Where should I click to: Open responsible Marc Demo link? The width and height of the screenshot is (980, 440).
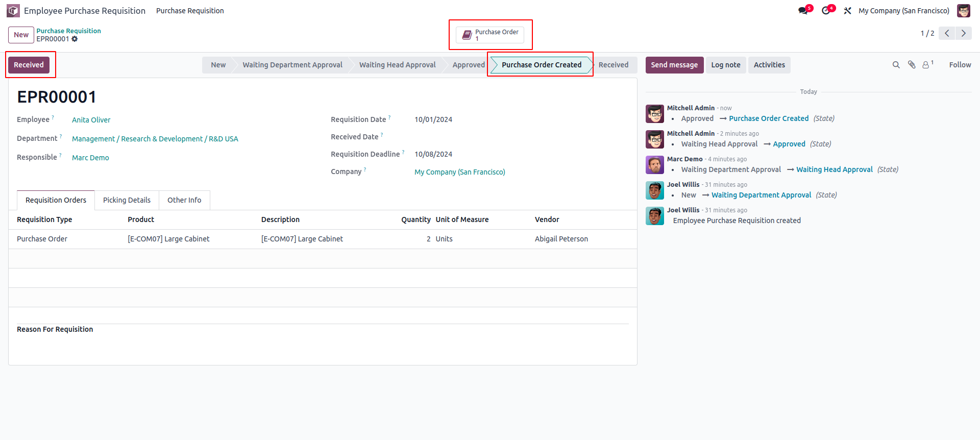90,158
